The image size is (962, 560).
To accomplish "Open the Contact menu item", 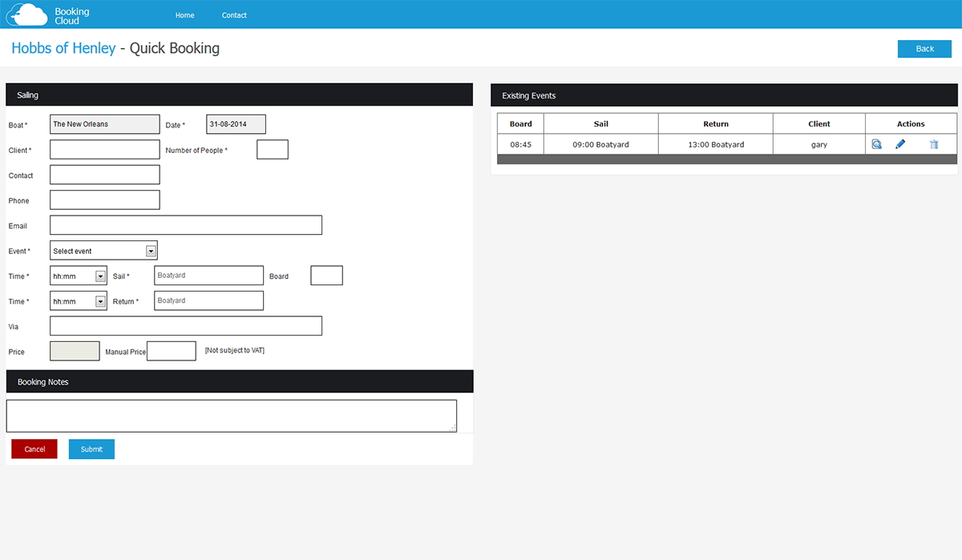I will 234,15.
